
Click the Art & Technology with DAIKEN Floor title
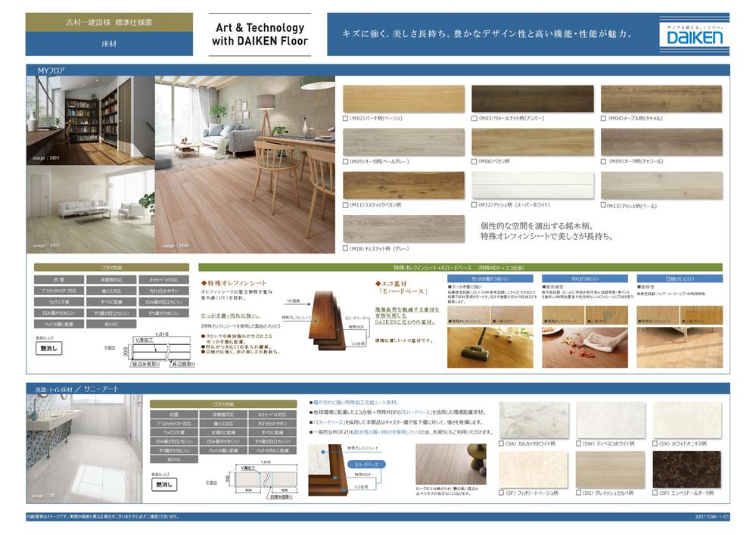click(260, 34)
